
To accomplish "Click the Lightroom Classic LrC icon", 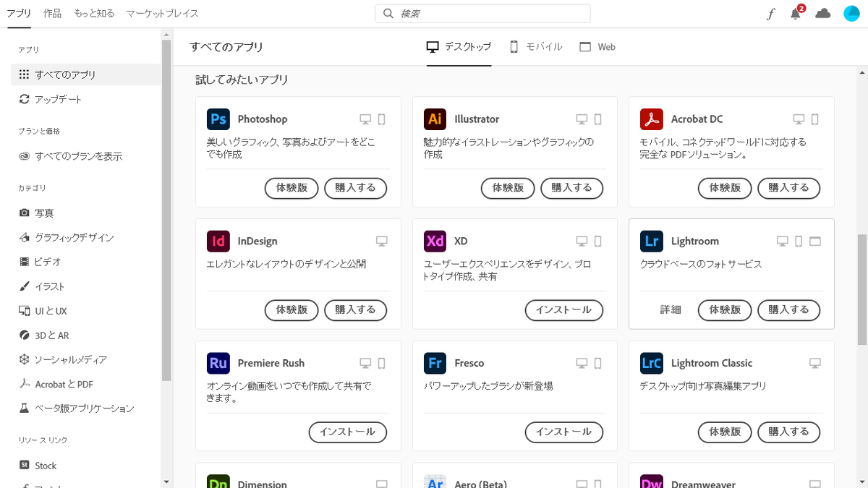I will point(652,363).
